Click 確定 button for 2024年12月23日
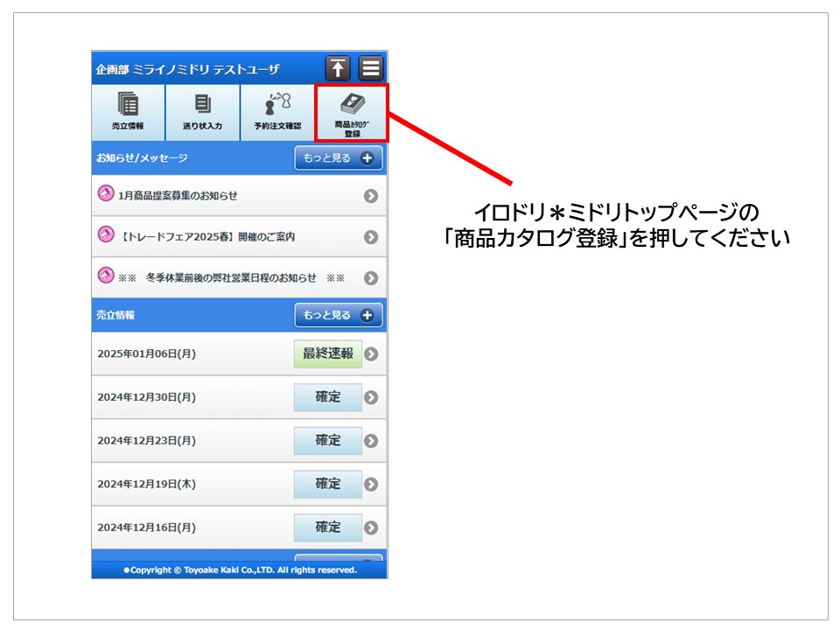Image resolution: width=840 pixels, height=630 pixels. (327, 440)
